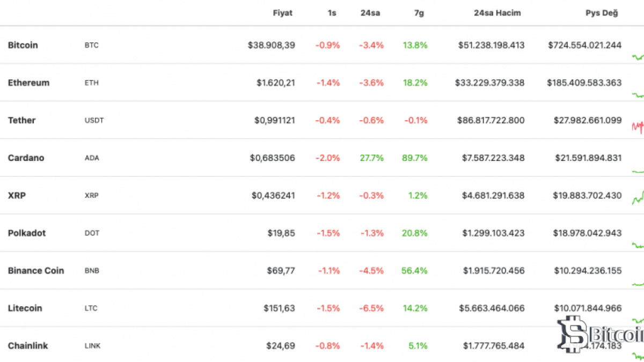The height and width of the screenshot is (362, 644).
Task: Click the Polkadot coin name
Action: 27,233
